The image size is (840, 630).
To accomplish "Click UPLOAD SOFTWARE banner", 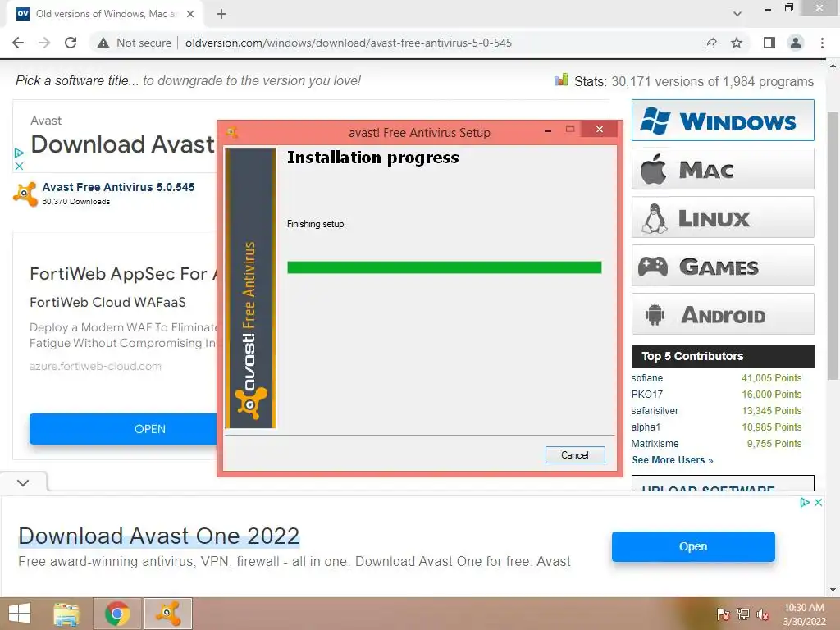I will tap(723, 484).
